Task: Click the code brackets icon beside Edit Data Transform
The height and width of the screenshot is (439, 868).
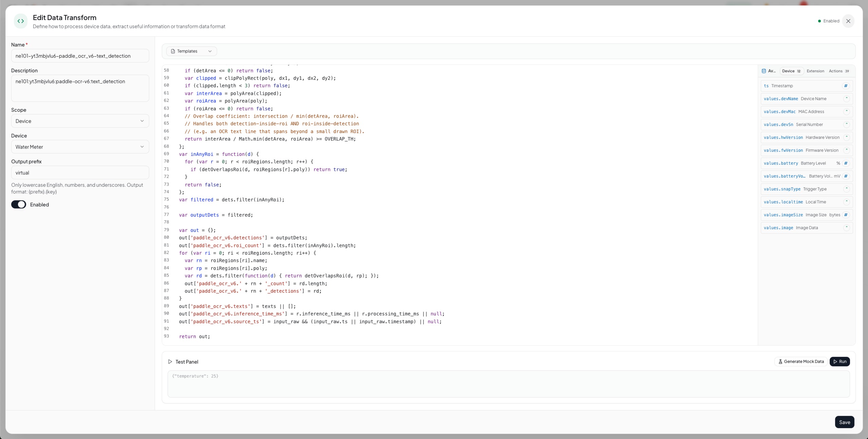Action: [x=21, y=21]
